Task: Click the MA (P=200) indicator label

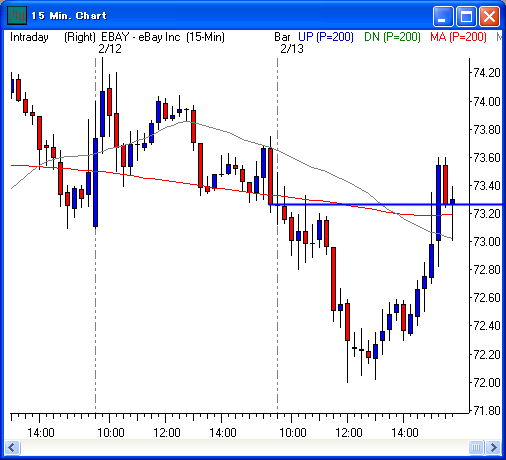Action: pos(458,37)
